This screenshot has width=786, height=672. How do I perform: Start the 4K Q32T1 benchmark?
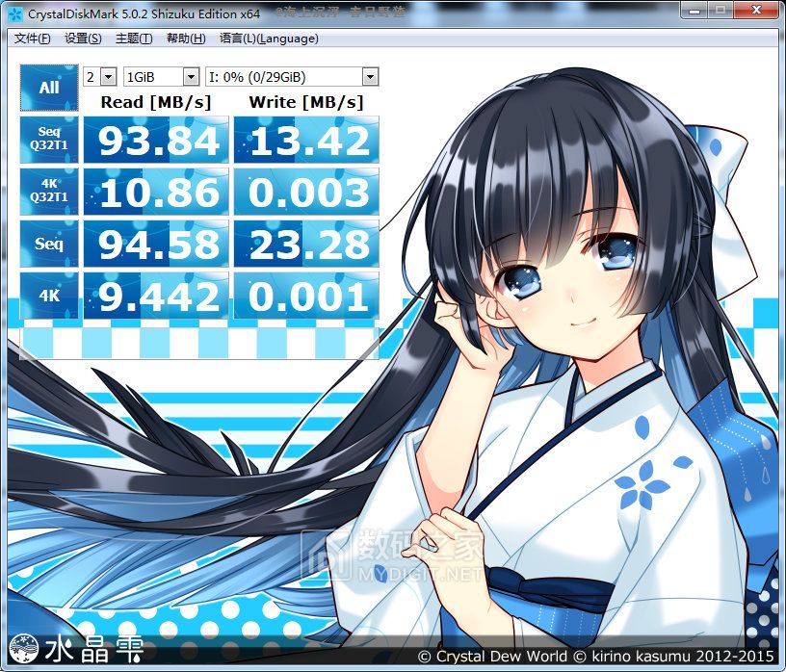49,192
